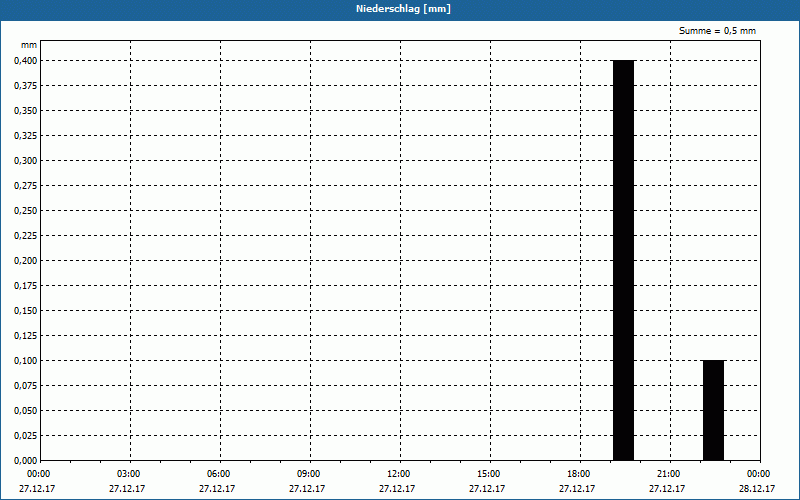The height and width of the screenshot is (500, 800).
Task: Click the 0,025 y-axis value
Action: (26, 436)
